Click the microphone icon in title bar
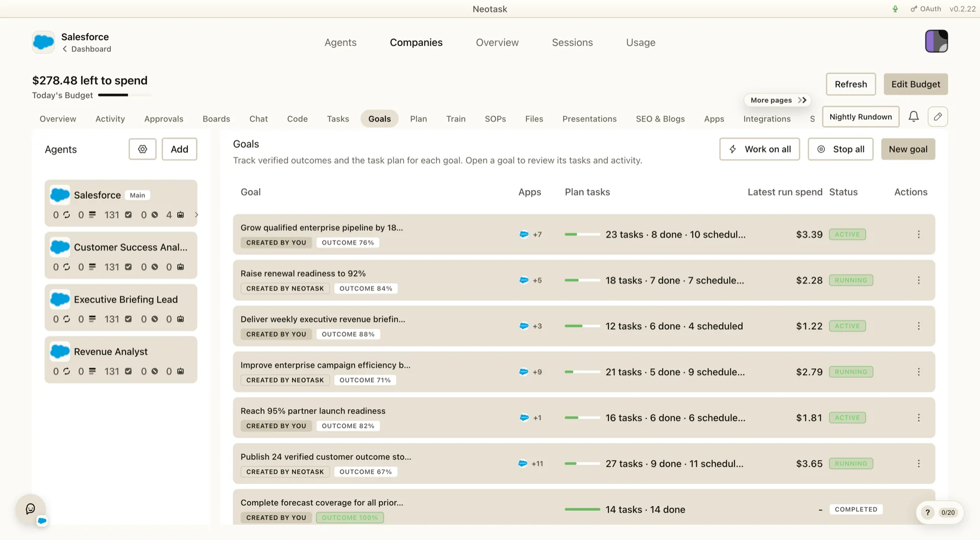 coord(895,9)
